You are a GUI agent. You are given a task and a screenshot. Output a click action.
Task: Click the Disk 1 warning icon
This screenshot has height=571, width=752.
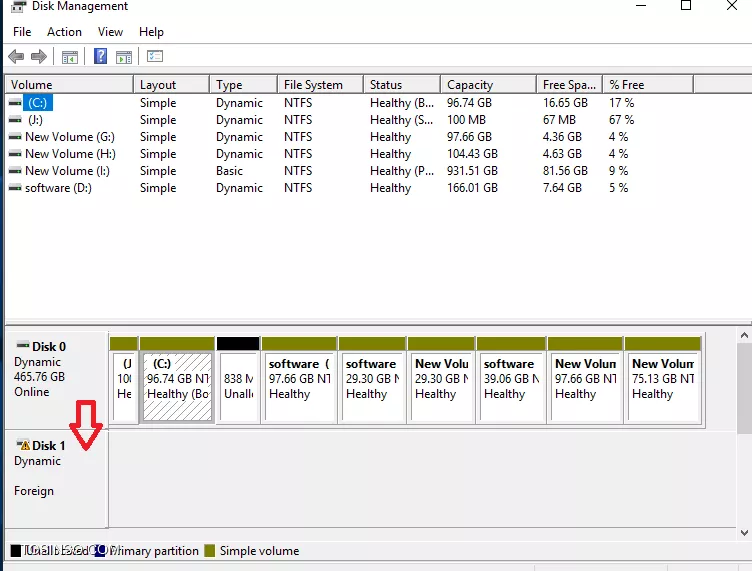click(23, 444)
